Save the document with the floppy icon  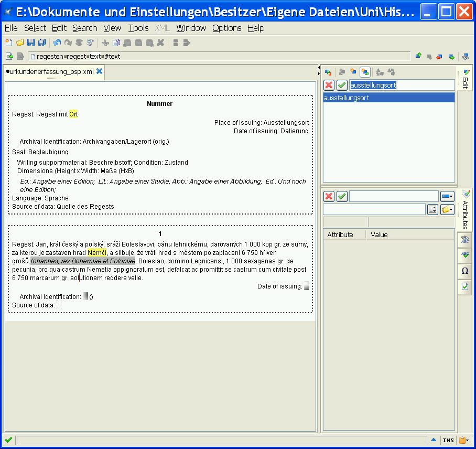31,42
